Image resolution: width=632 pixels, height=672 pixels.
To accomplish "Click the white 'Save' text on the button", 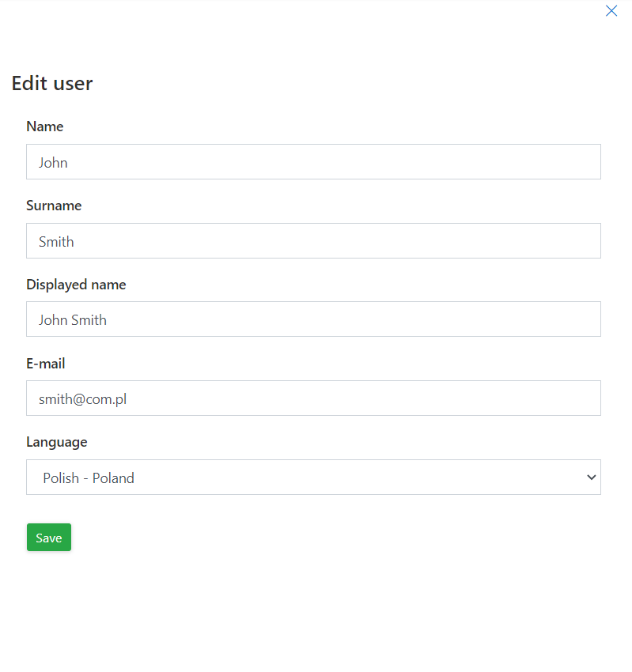I will 49,538.
